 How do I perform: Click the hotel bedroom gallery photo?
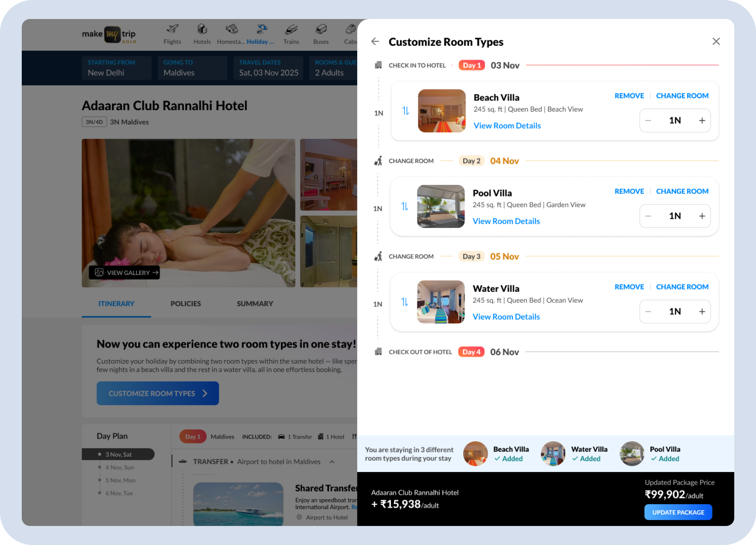(x=329, y=175)
